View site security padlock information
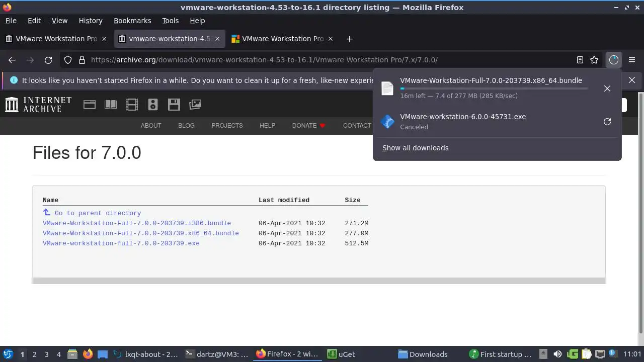Screen dimensions: 644x362 pyautogui.click(x=82, y=60)
